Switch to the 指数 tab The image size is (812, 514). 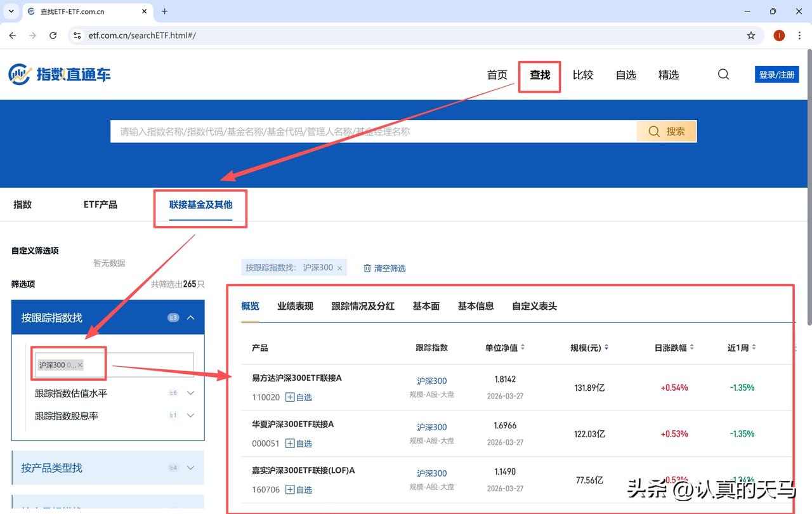[22, 204]
